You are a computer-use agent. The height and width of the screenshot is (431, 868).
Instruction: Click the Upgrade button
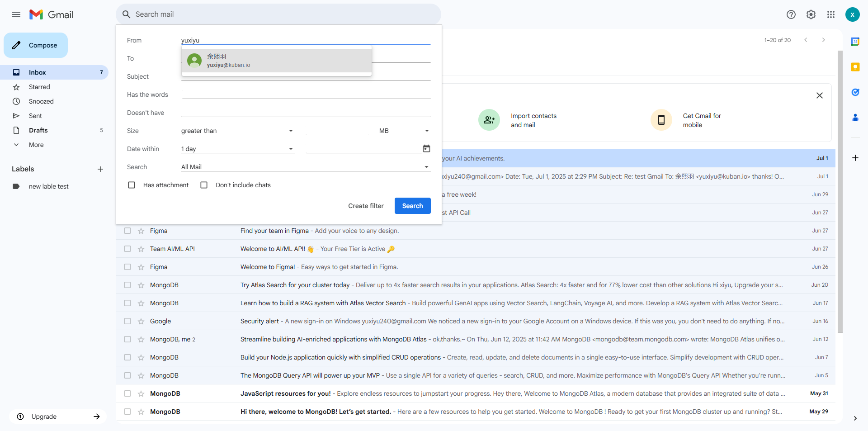point(58,417)
